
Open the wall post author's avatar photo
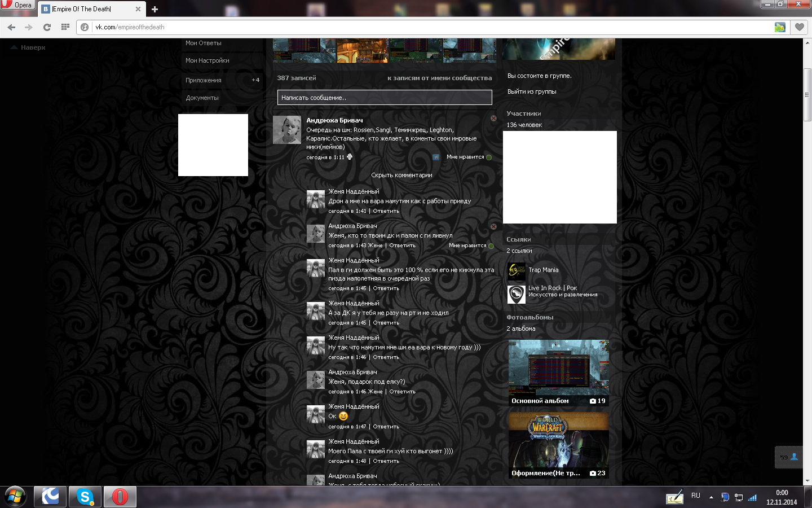coord(287,130)
